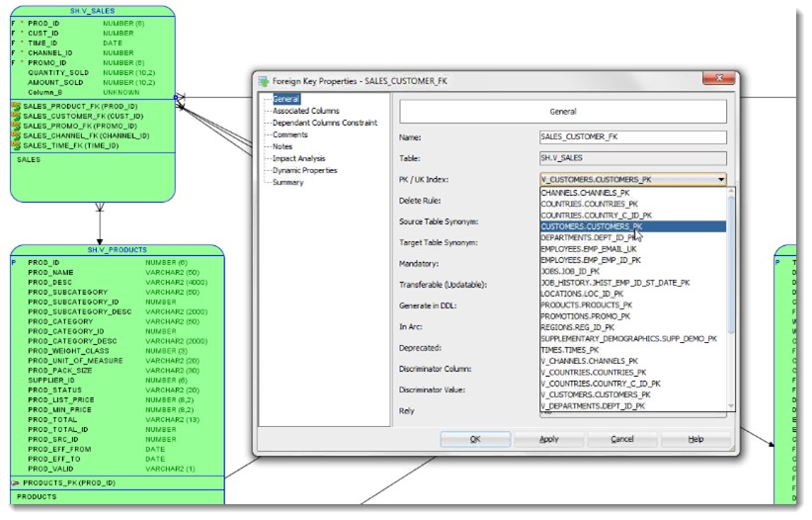Choose V_COUNTRIES.COUNTRY_C_ID_PK from the list

tap(633, 384)
